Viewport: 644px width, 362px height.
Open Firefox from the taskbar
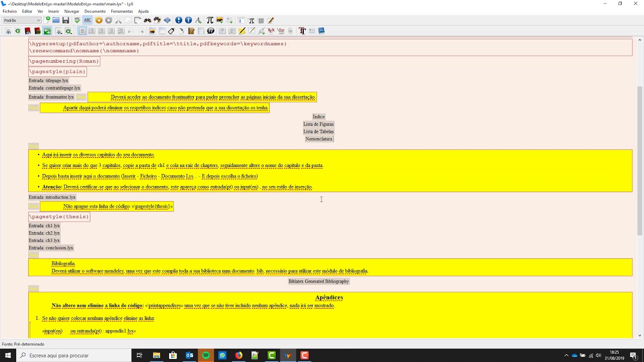(238, 355)
